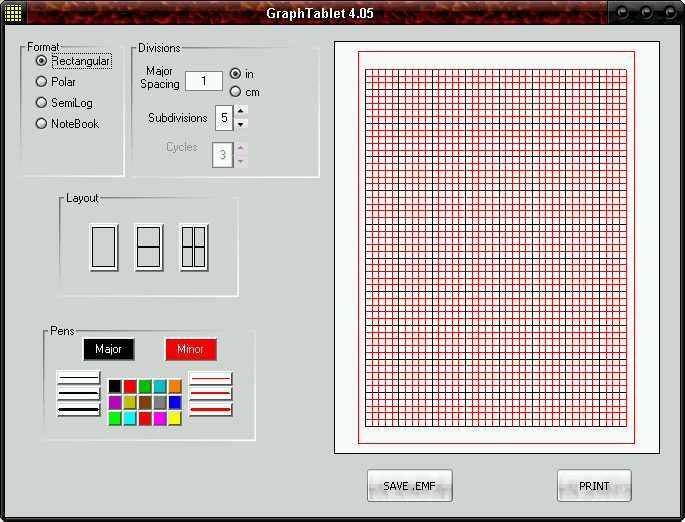Select medium black line width for major pen
Screen dimensions: 685x522
[79, 393]
